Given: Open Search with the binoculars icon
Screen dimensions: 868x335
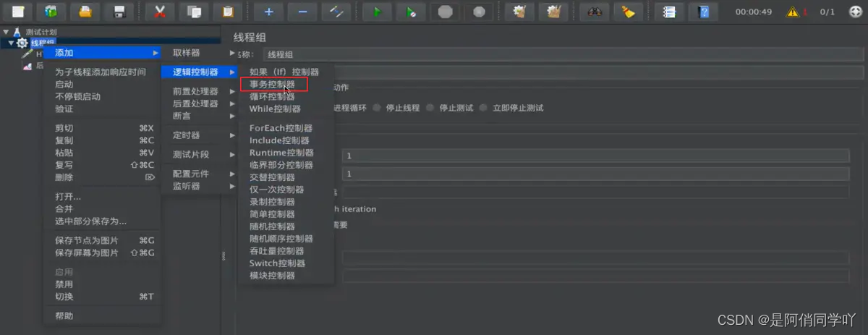Looking at the screenshot, I should point(594,12).
